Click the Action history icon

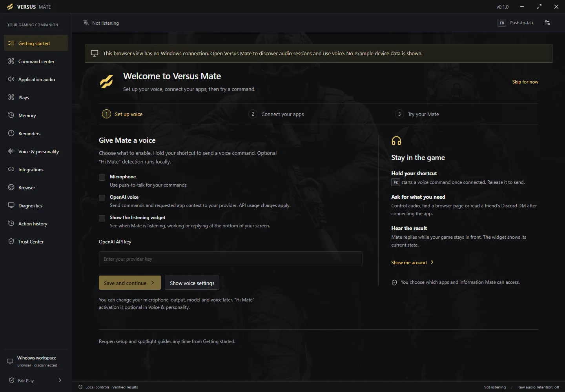point(11,223)
